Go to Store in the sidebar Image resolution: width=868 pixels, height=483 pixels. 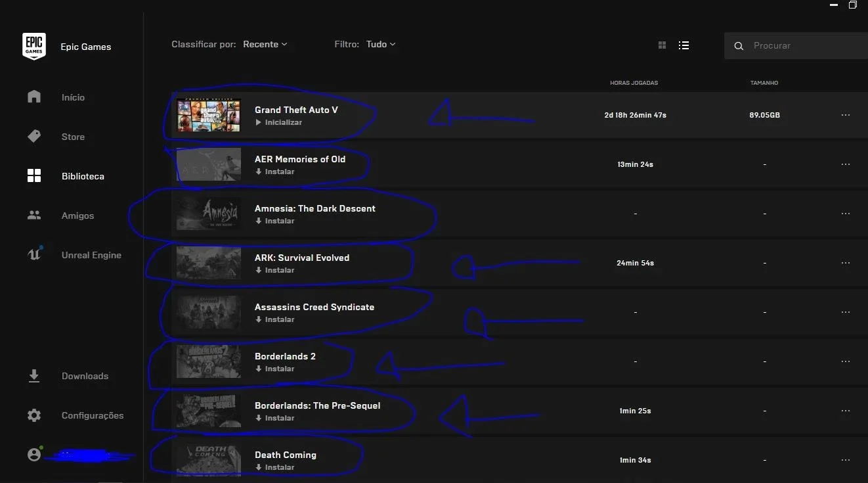pos(73,137)
